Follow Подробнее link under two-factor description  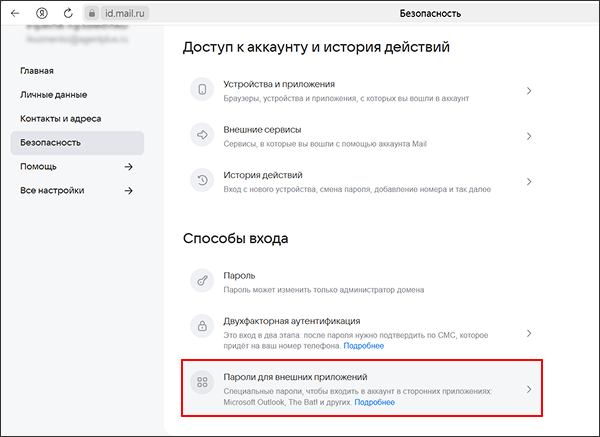click(x=364, y=346)
